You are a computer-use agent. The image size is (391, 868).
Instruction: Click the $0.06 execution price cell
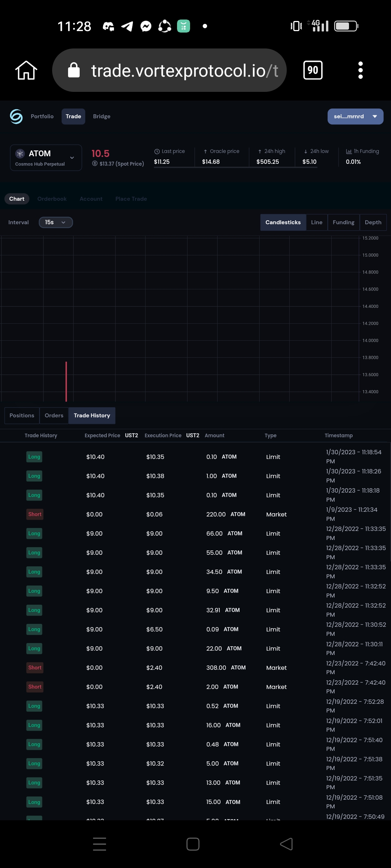click(154, 514)
